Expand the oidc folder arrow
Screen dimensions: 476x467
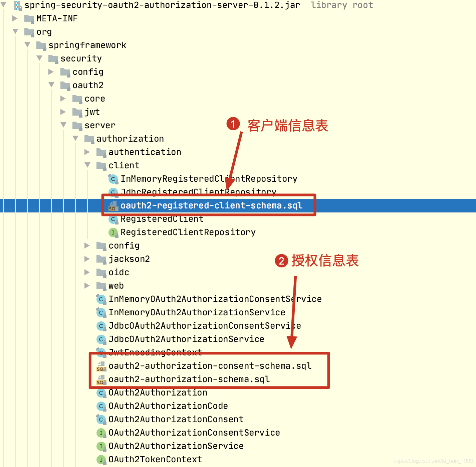(x=87, y=272)
